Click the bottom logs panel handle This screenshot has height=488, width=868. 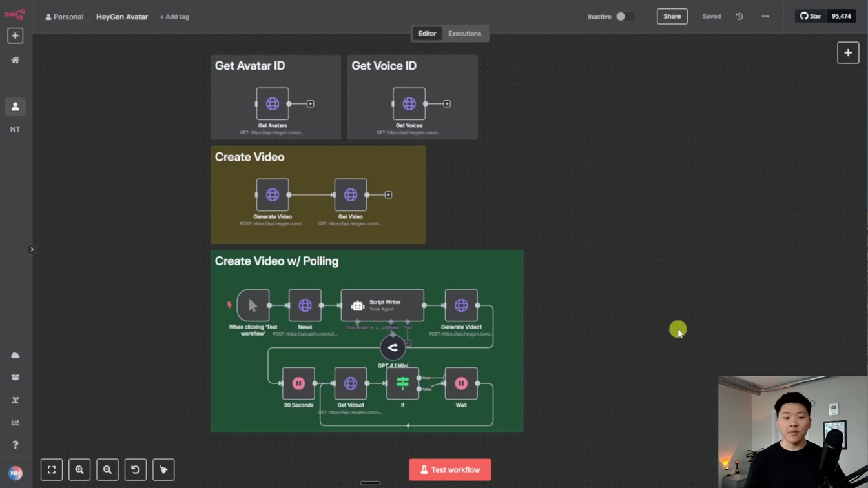coord(370,483)
